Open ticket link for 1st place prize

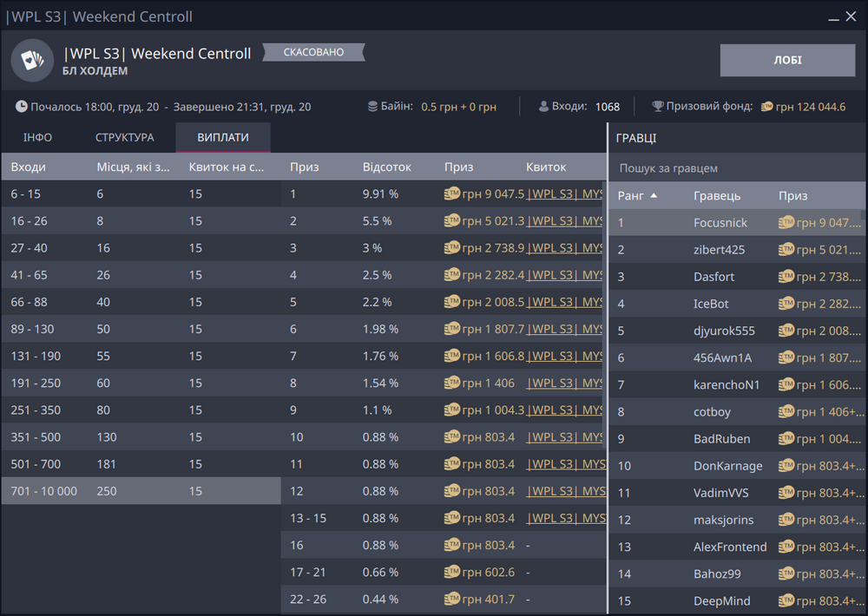(x=565, y=194)
